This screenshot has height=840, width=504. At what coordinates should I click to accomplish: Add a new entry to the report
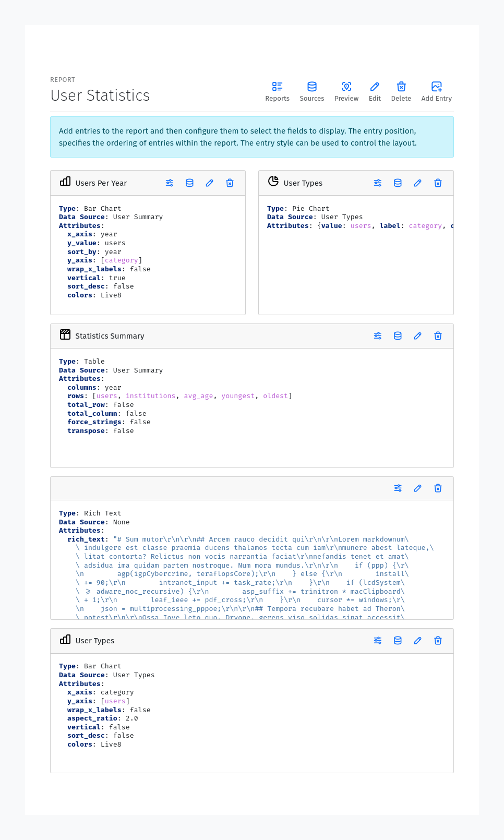coord(437,92)
